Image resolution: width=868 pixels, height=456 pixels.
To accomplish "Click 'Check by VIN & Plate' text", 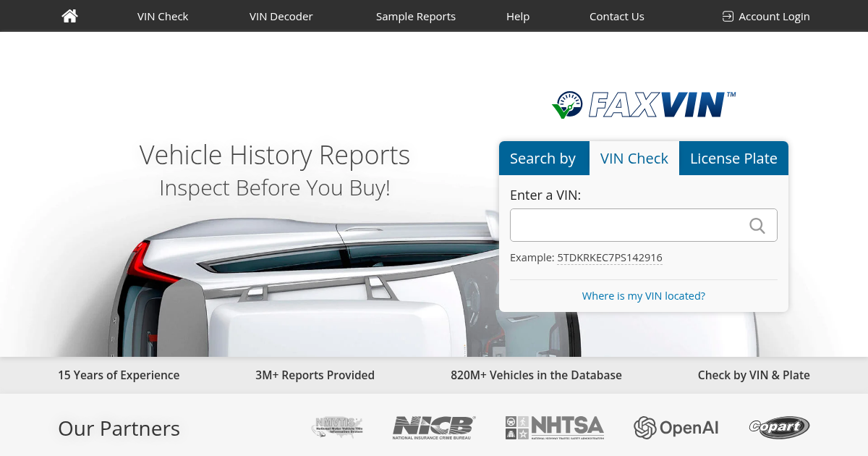I will 754,375.
